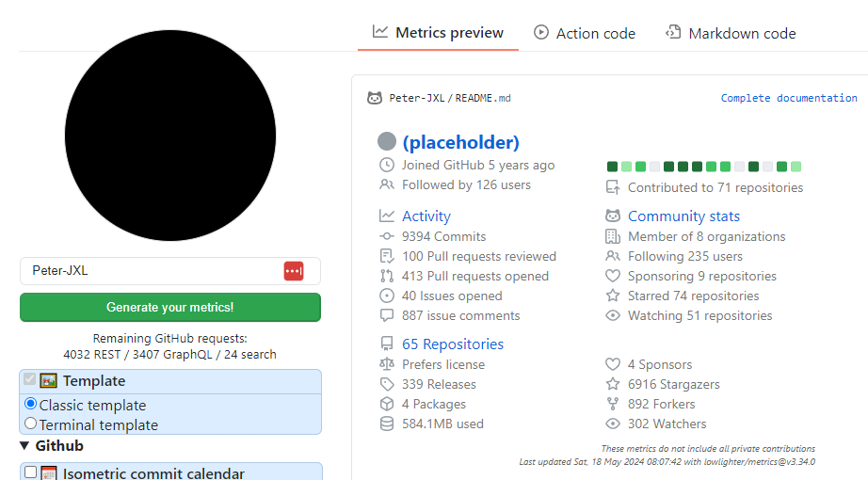Screen dimensions: 868x480
Task: Click the red password manager icon in the username field
Action: tap(294, 271)
